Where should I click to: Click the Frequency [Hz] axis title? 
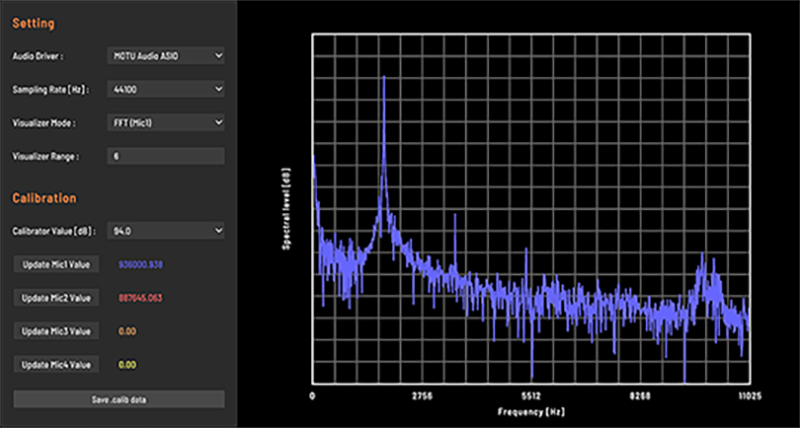(x=531, y=411)
